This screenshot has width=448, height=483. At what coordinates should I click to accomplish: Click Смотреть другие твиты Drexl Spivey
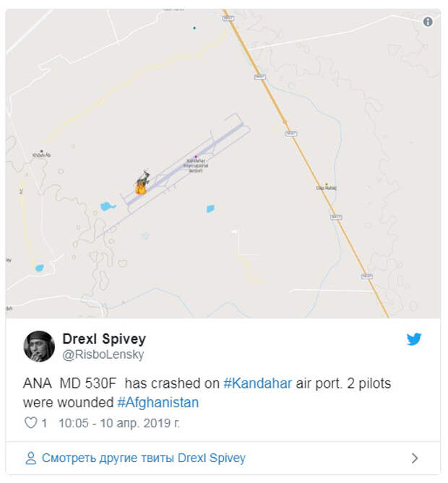[x=144, y=458]
